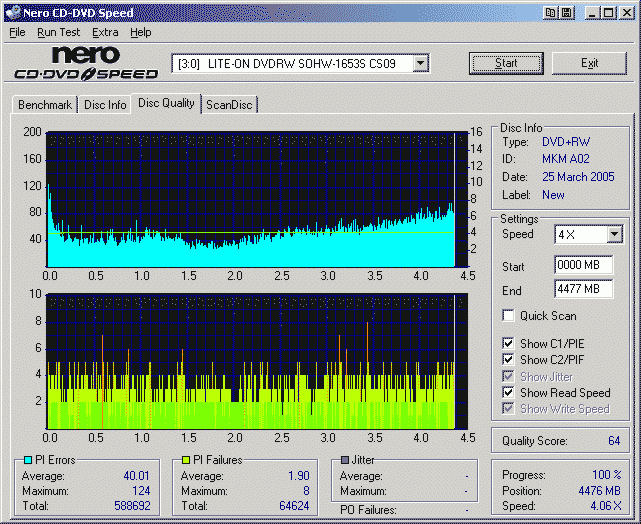Maximize the Nero CD-DVD Speed window
Viewport: 641px width, 524px height.
pyautogui.click(x=608, y=13)
